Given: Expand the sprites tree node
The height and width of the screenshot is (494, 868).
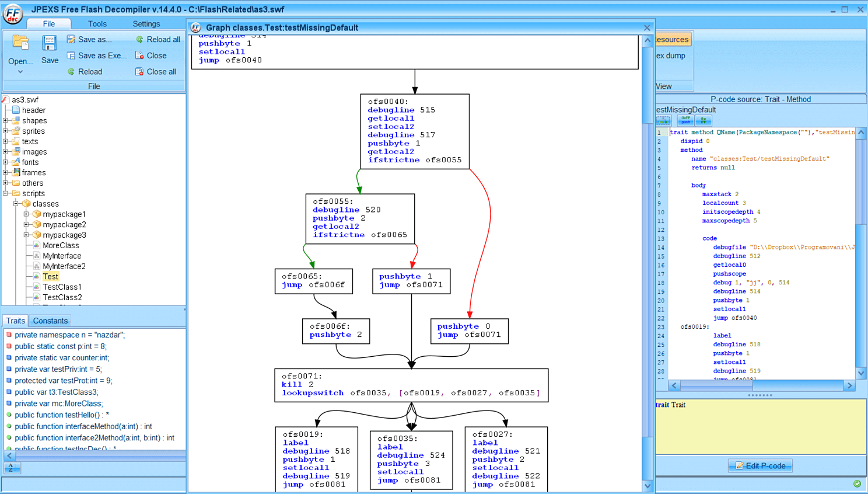Looking at the screenshot, I should coord(6,131).
